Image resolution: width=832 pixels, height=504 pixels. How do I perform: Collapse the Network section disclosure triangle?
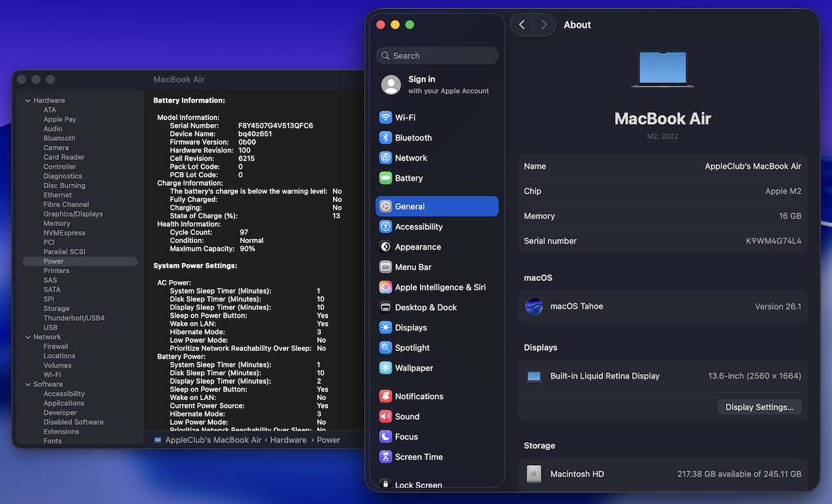coord(28,337)
